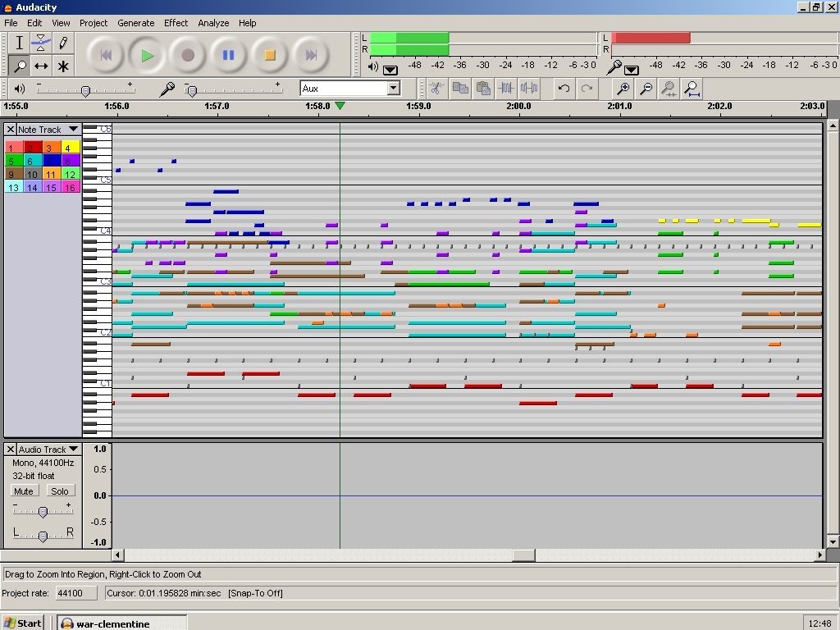Image resolution: width=840 pixels, height=630 pixels.
Task: Click the round Record button
Action: pos(188,55)
